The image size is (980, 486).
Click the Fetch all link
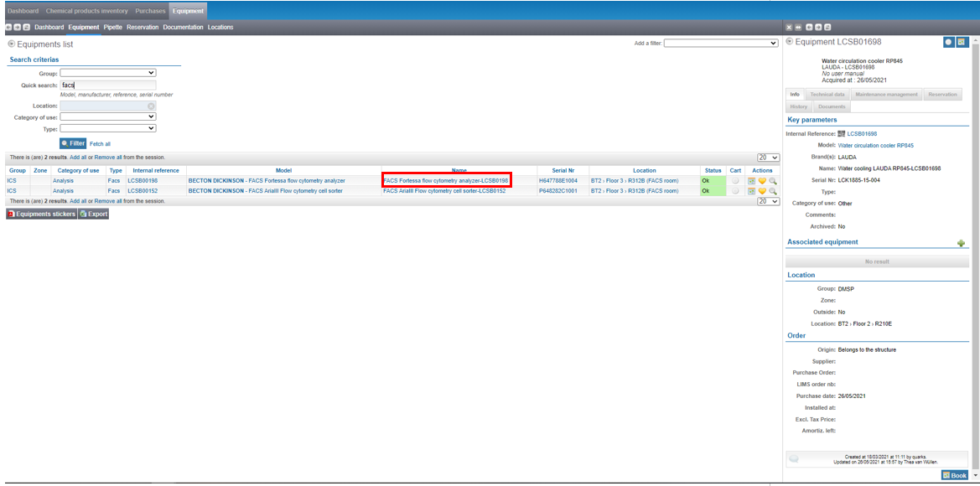(x=100, y=144)
